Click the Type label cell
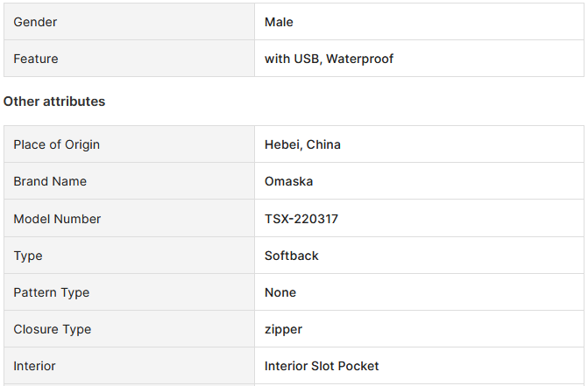Screen dimensions: 588x386 point(129,256)
